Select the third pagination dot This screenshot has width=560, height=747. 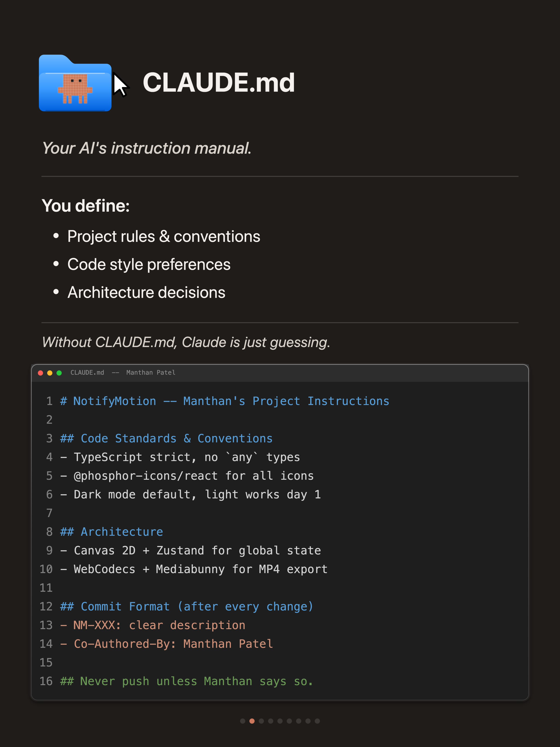coord(261,721)
